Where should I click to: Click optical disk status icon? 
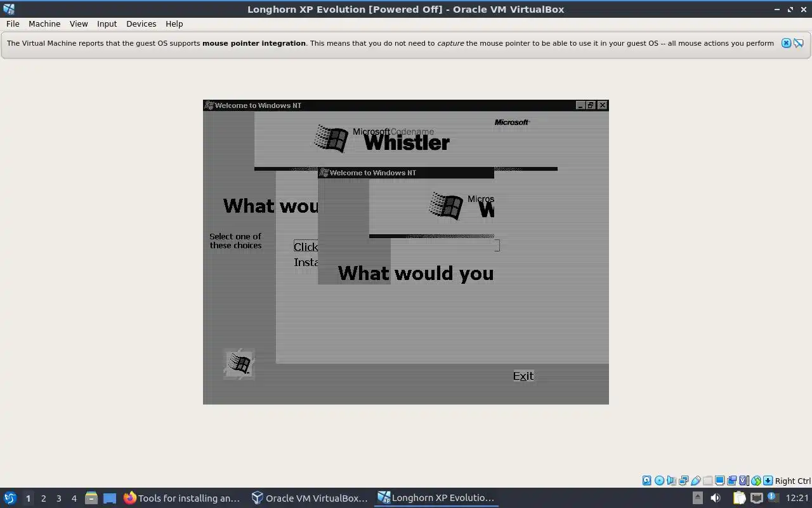coord(659,481)
